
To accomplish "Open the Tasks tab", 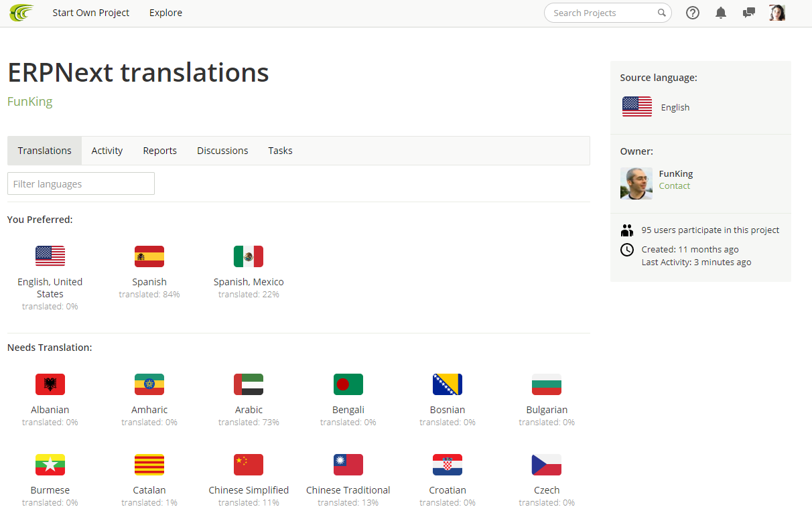I will pyautogui.click(x=280, y=151).
